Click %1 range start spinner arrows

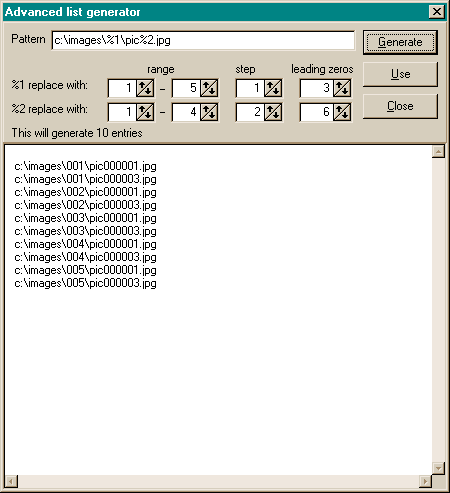pyautogui.click(x=145, y=88)
